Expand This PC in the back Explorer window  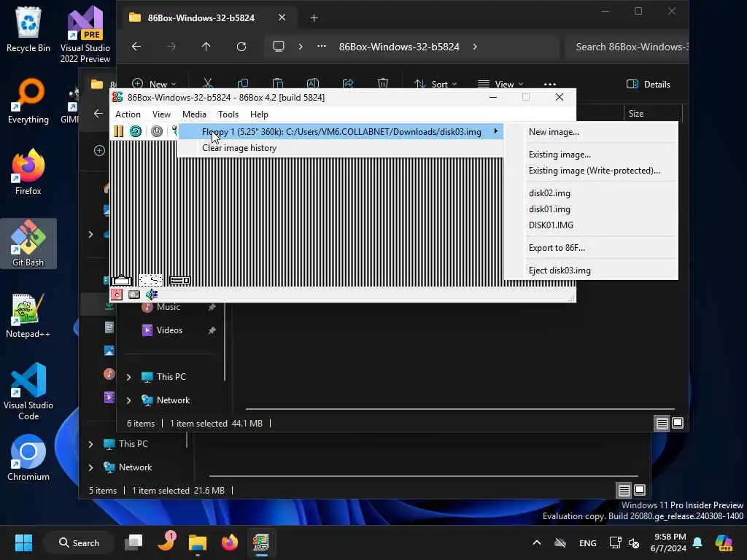pos(90,444)
